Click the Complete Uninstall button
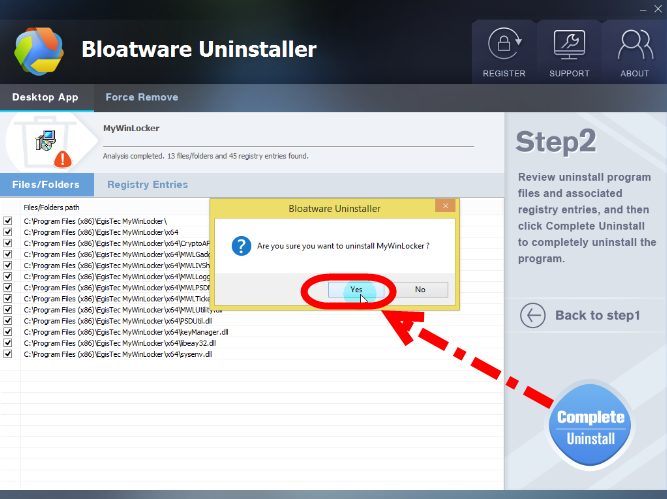The image size is (667, 499). (x=590, y=426)
